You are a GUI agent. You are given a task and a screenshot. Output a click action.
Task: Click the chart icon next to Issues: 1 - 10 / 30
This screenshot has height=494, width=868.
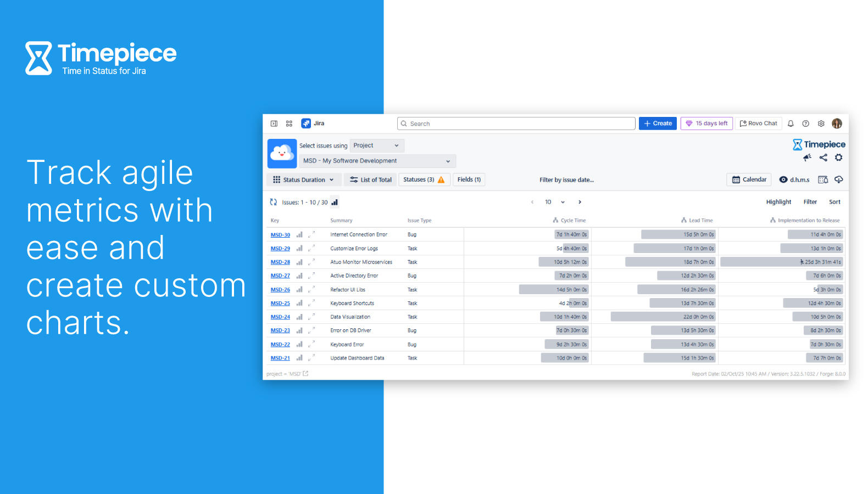point(334,202)
